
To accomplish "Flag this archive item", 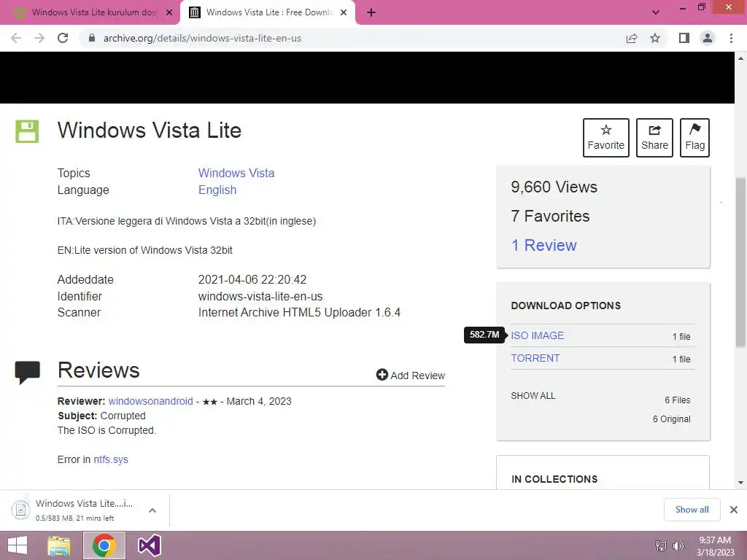I will tap(694, 138).
